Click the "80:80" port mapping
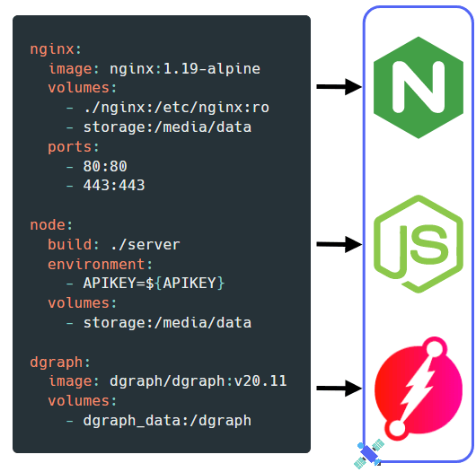The height and width of the screenshot is (472, 476). pyautogui.click(x=105, y=166)
